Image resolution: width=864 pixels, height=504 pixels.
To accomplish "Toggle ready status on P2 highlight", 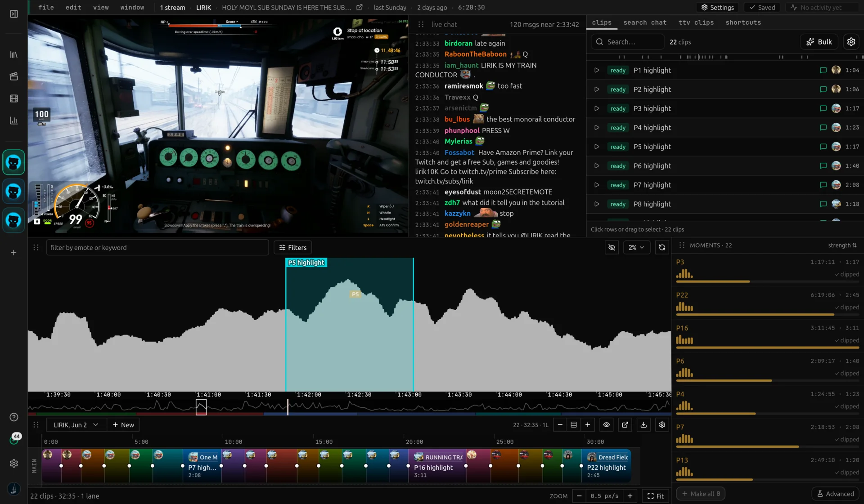I will tap(618, 89).
